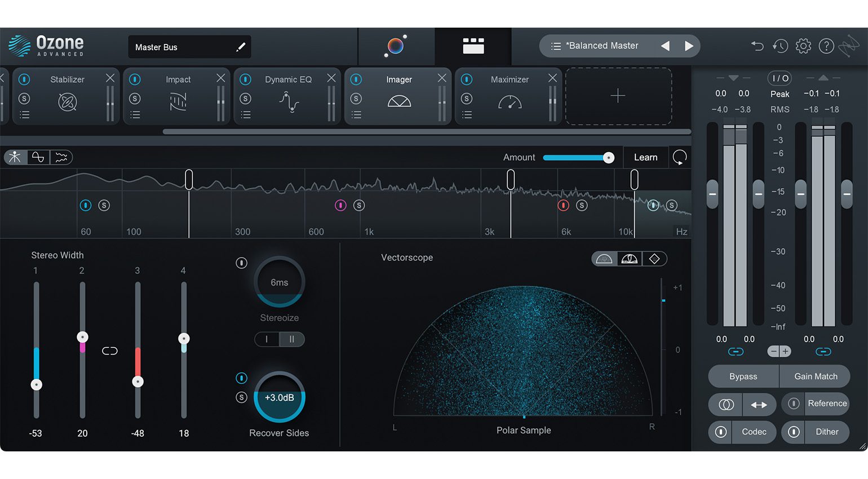This screenshot has height=479, width=868.
Task: Open the Balanced Master preset list
Action: pyautogui.click(x=555, y=46)
